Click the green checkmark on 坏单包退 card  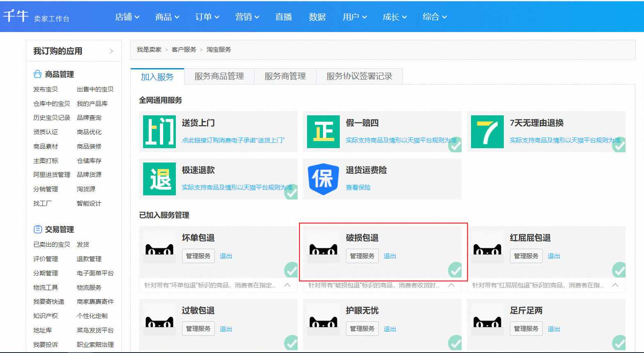(291, 270)
